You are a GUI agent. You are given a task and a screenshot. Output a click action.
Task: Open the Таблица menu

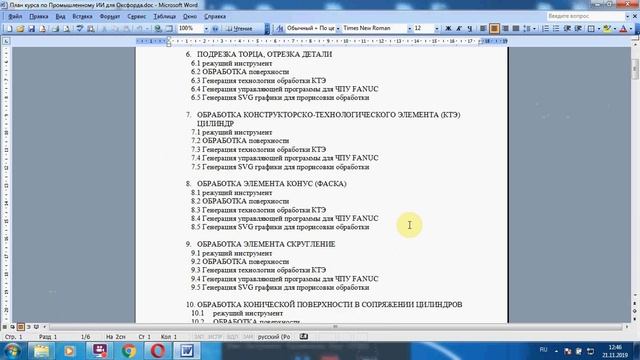pyautogui.click(x=164, y=17)
